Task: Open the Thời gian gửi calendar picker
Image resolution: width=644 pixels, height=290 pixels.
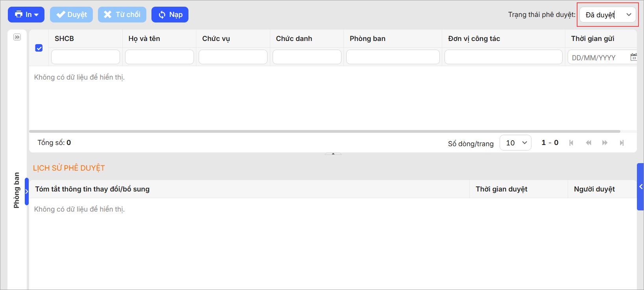Action: 633,57
